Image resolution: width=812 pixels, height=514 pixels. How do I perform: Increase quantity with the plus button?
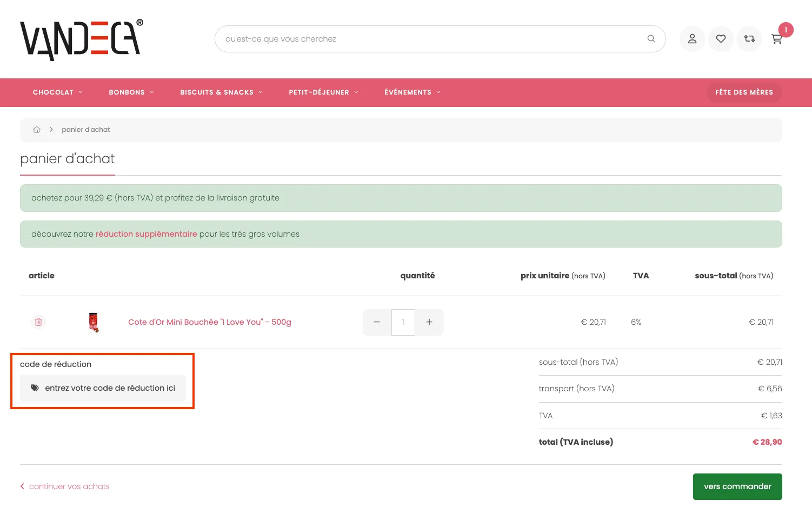pyautogui.click(x=429, y=322)
